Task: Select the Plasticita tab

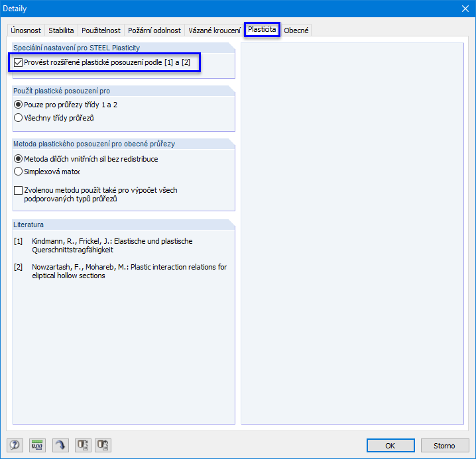Action: (262, 29)
